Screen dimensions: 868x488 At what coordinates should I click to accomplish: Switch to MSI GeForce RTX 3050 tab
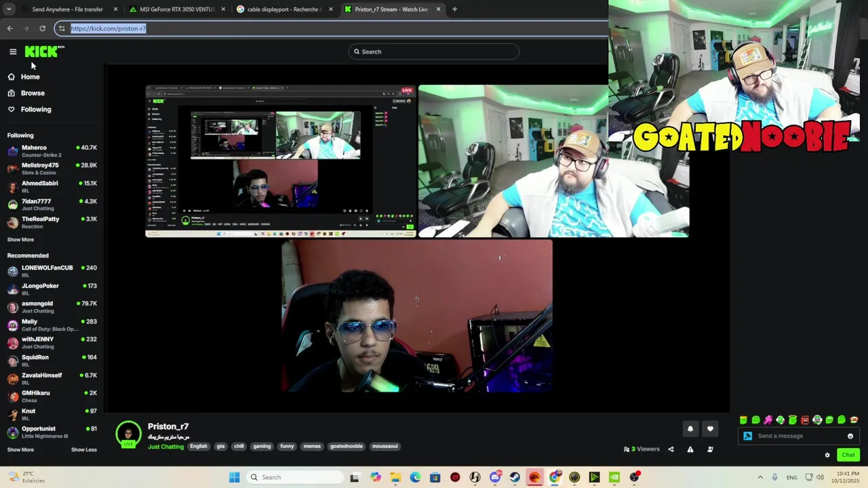click(177, 9)
